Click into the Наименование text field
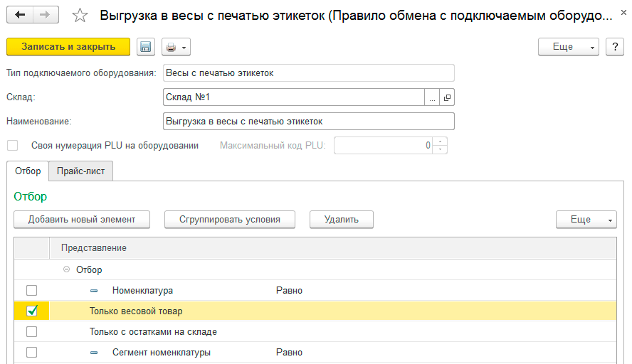 (308, 122)
